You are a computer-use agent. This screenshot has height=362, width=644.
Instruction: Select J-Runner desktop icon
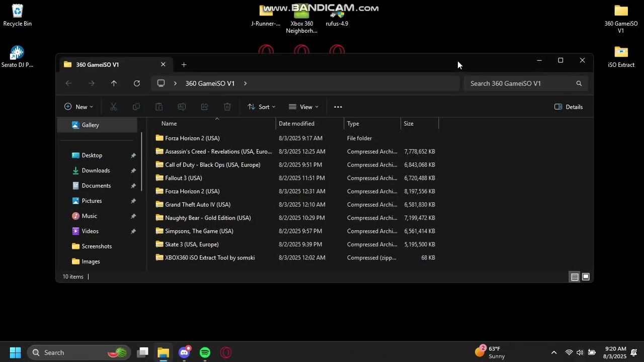point(266,16)
